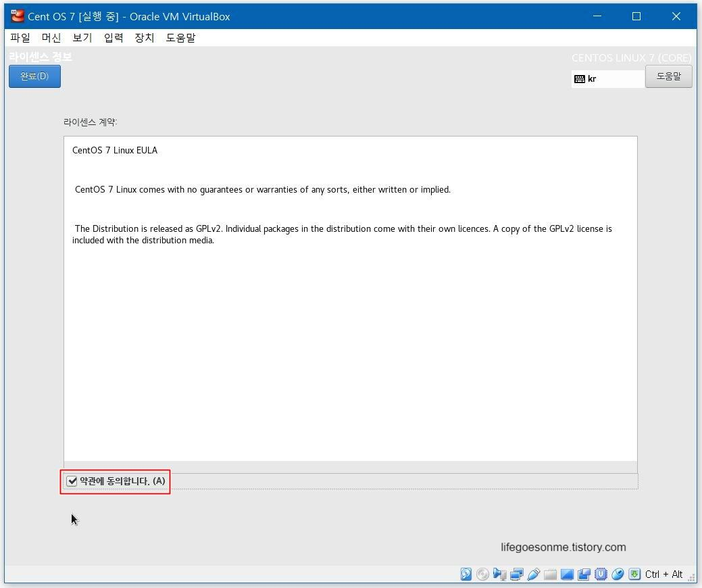
Task: Click the Ctrl + Alt host key label
Action: (x=664, y=574)
